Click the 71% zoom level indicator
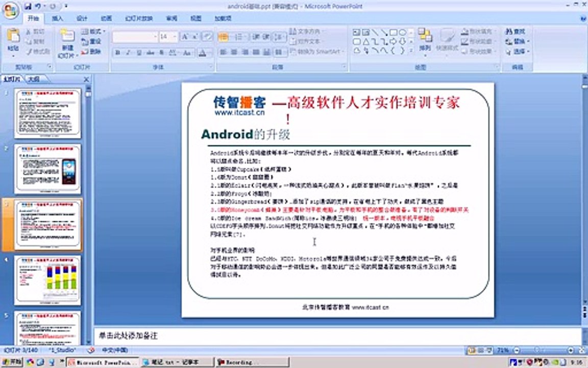Viewport: 588px width, 368px height. pyautogui.click(x=502, y=350)
